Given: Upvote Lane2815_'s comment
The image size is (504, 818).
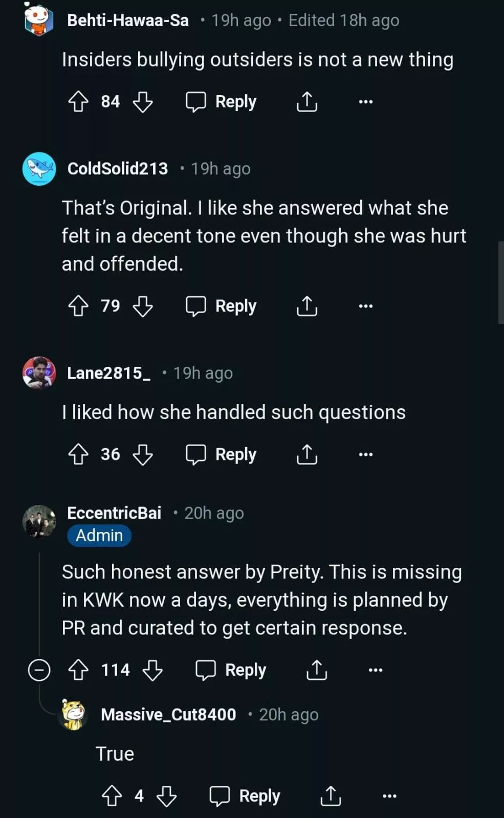Looking at the screenshot, I should [78, 454].
